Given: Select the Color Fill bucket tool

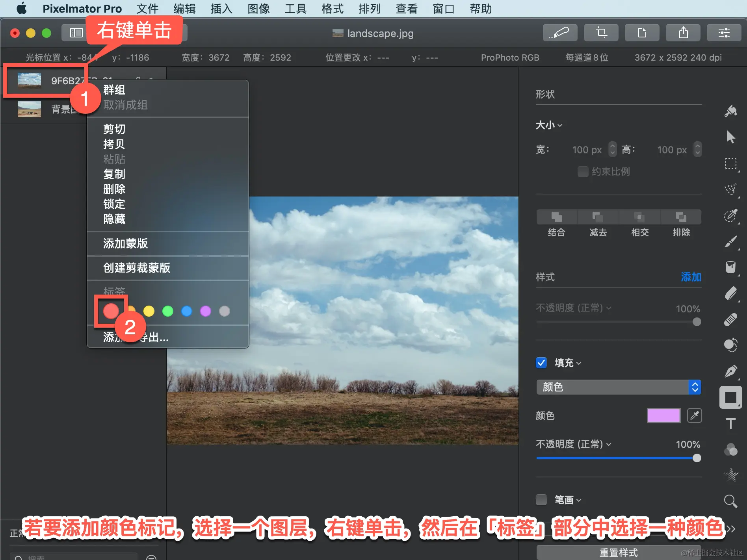Looking at the screenshot, I should 731,267.
